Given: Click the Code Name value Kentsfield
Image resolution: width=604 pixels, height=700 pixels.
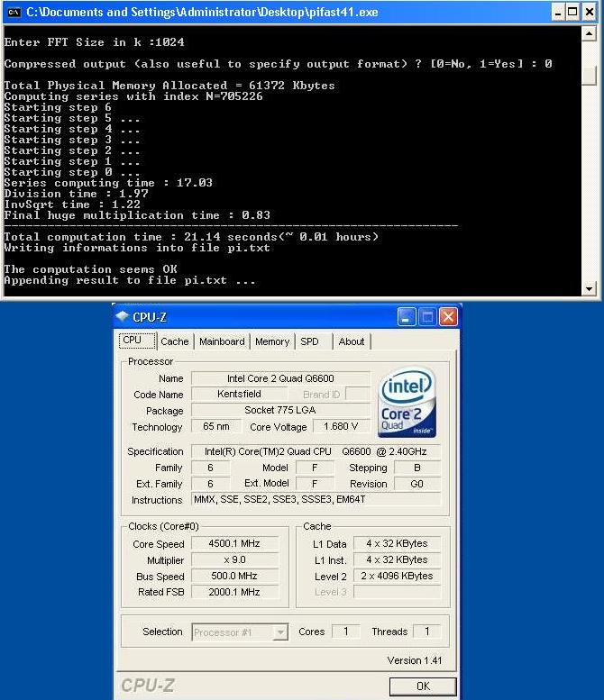Looking at the screenshot, I should 240,394.
